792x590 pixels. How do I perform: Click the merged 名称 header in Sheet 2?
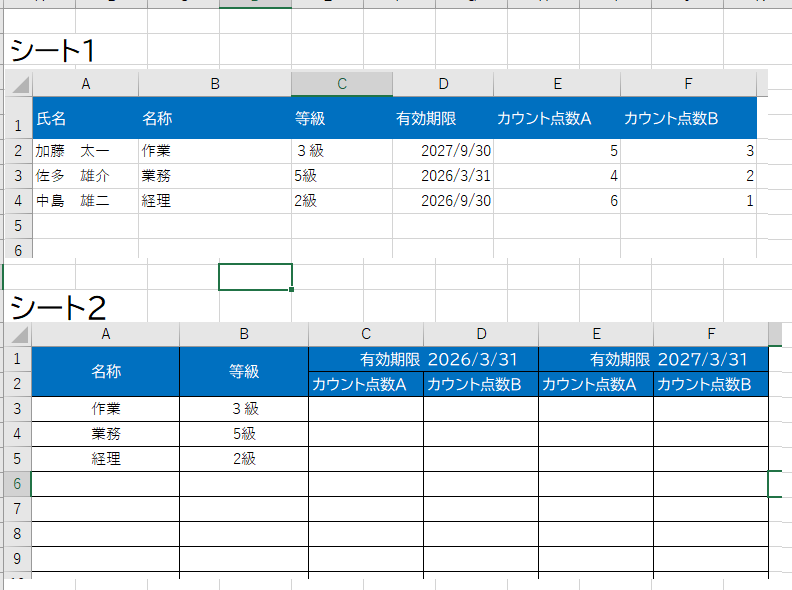pos(106,372)
